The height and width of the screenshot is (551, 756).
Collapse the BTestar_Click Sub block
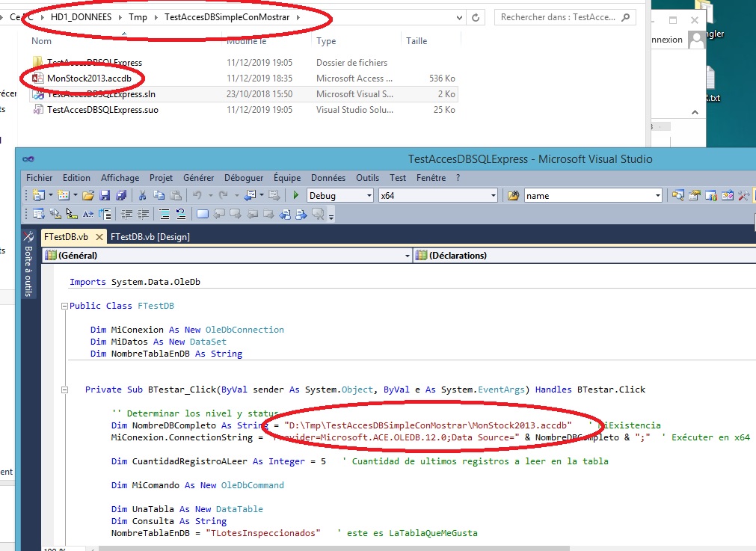click(x=64, y=390)
